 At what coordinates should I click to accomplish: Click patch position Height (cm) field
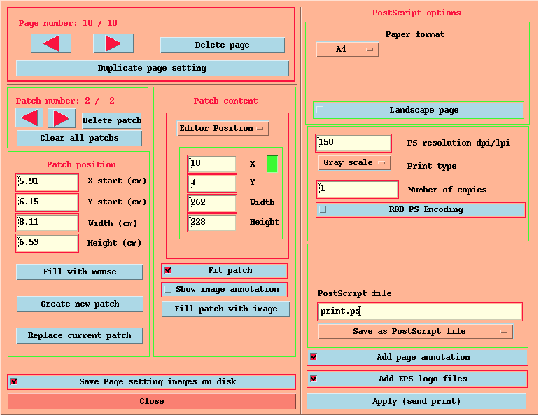click(x=47, y=244)
